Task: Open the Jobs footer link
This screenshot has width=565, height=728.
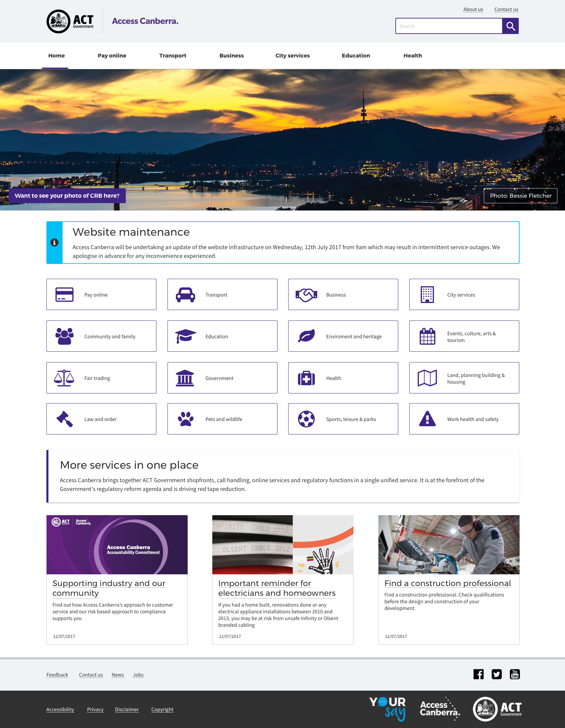Action: tap(138, 675)
